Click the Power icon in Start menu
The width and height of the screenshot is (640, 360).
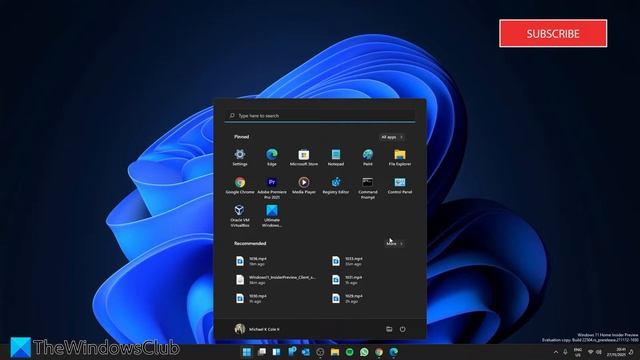(402, 329)
